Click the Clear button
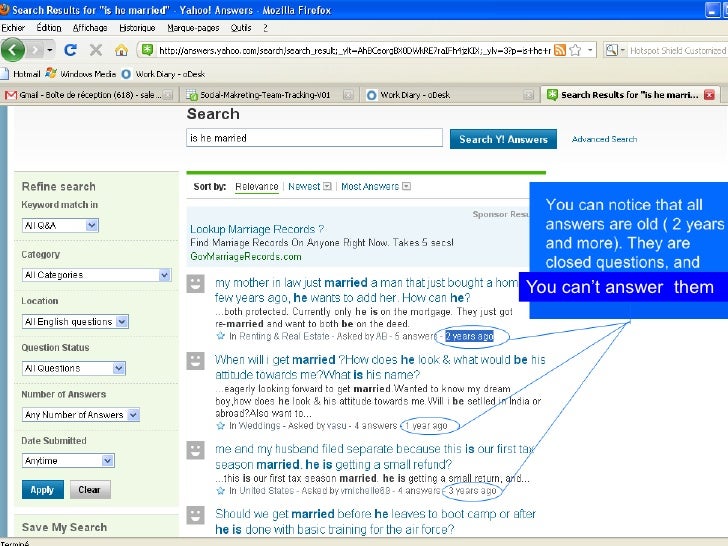This screenshot has width=728, height=546. click(90, 489)
